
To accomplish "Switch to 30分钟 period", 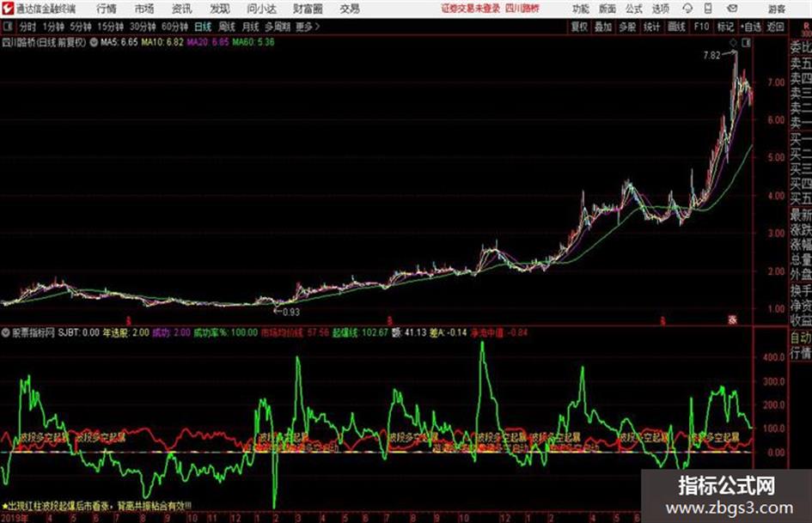I will coord(143,27).
